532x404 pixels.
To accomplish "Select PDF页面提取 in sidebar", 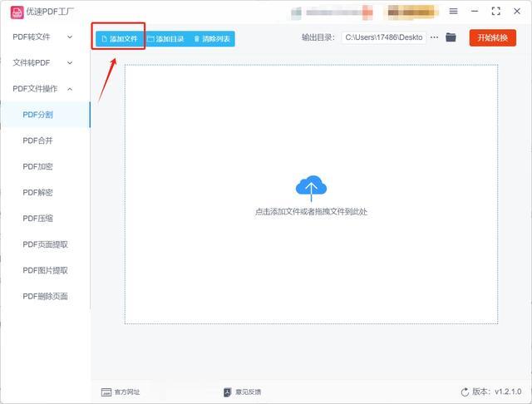I will (45, 244).
